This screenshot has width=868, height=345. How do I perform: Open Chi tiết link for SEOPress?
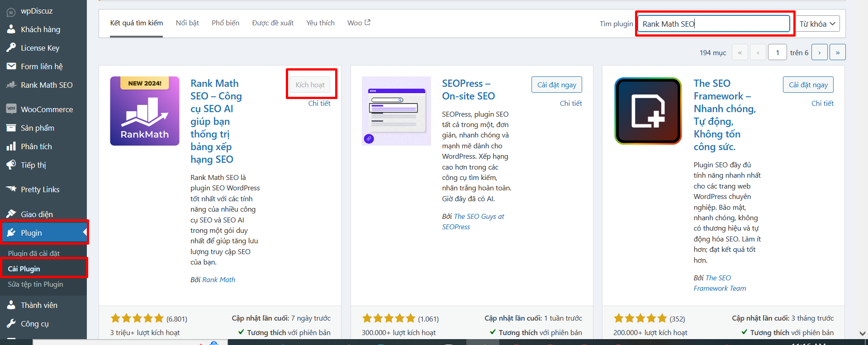tap(571, 103)
